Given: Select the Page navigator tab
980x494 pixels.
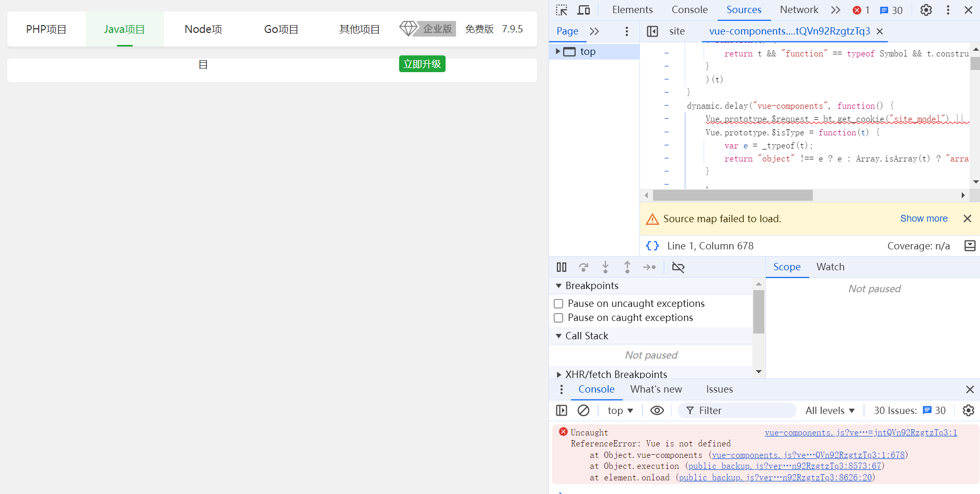Looking at the screenshot, I should point(567,31).
